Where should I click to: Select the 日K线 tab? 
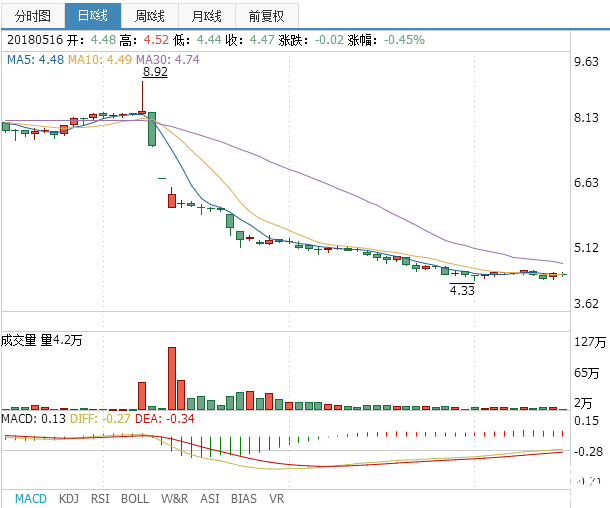tap(93, 16)
